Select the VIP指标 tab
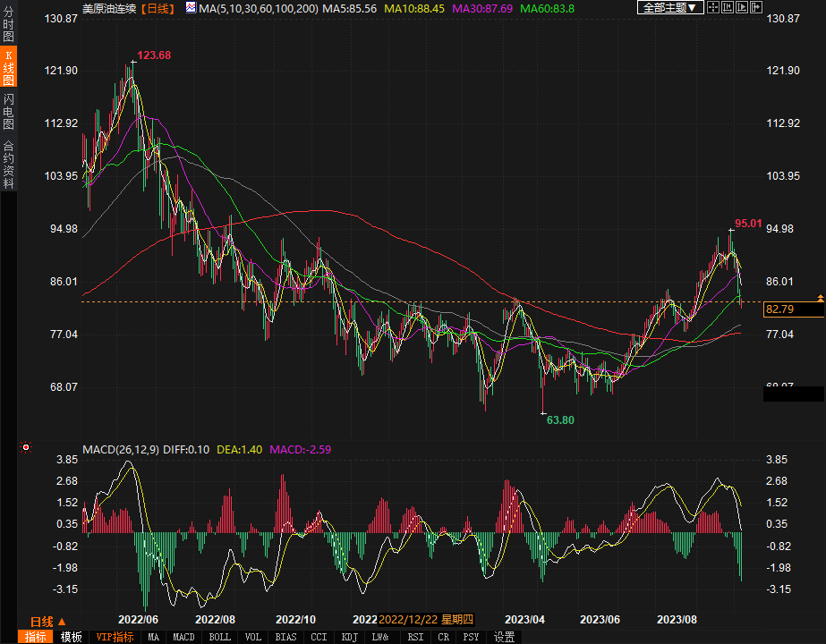The image size is (826, 644). pos(114,637)
